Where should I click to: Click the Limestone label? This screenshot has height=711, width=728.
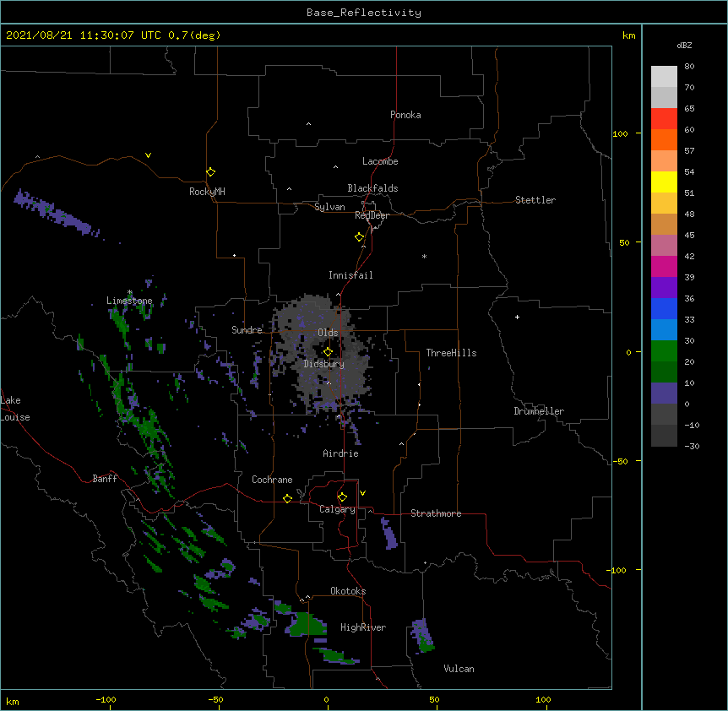coord(129,301)
